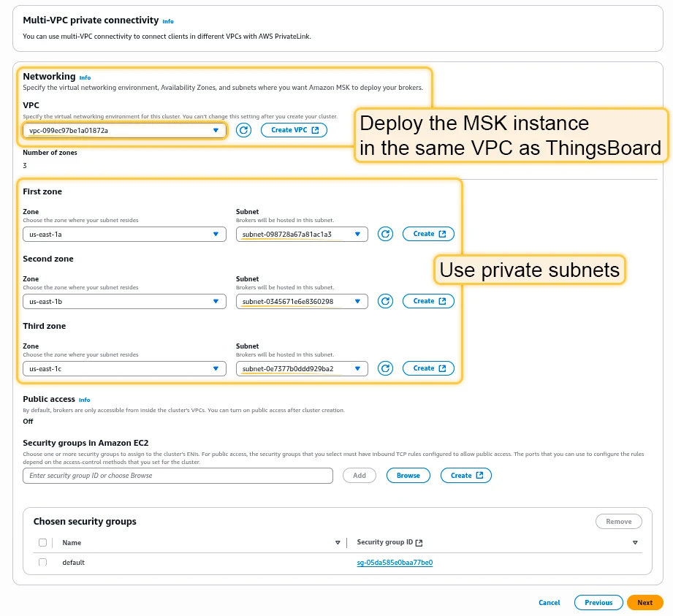This screenshot has width=673, height=616.
Task: Refresh the Second zone subnet list
Action: click(385, 301)
